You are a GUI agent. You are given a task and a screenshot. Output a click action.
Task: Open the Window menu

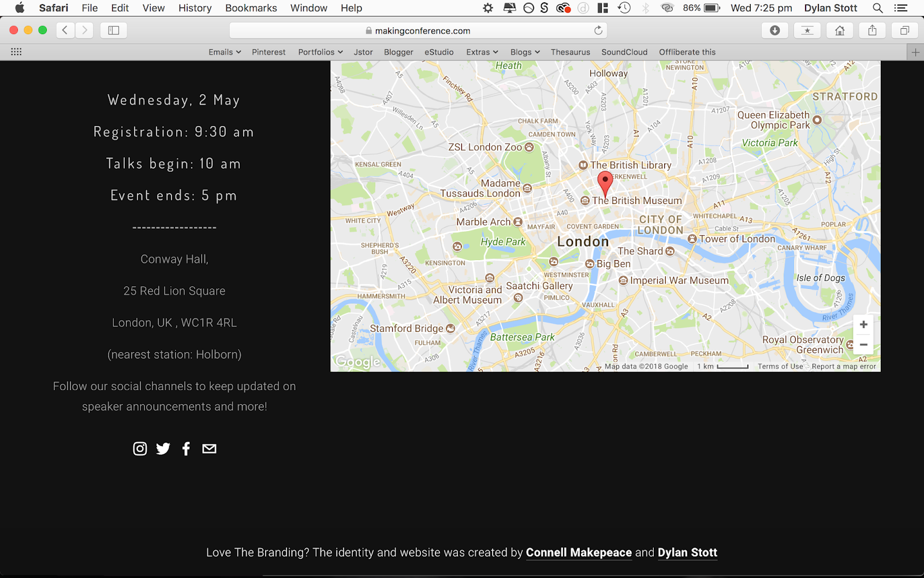click(x=309, y=8)
